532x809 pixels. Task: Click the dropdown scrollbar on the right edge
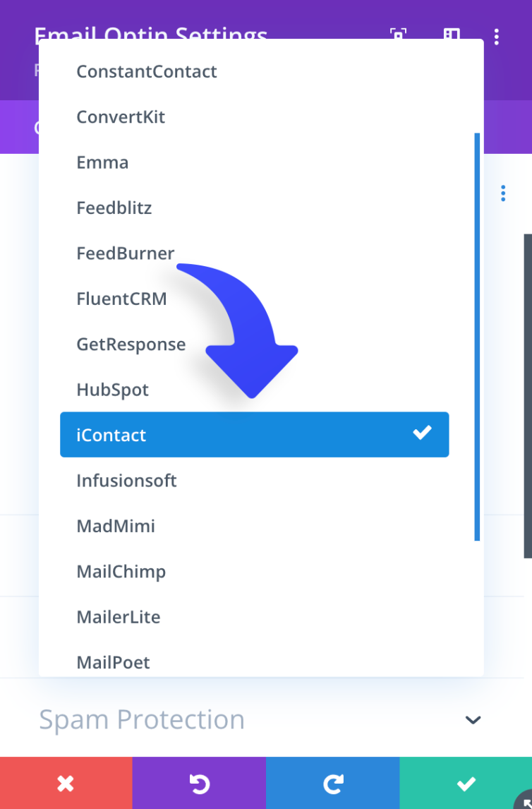478,332
